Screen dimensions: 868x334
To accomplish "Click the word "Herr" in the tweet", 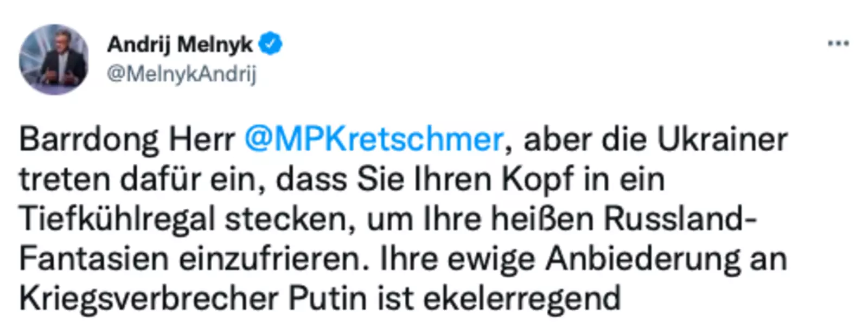I will pos(201,139).
